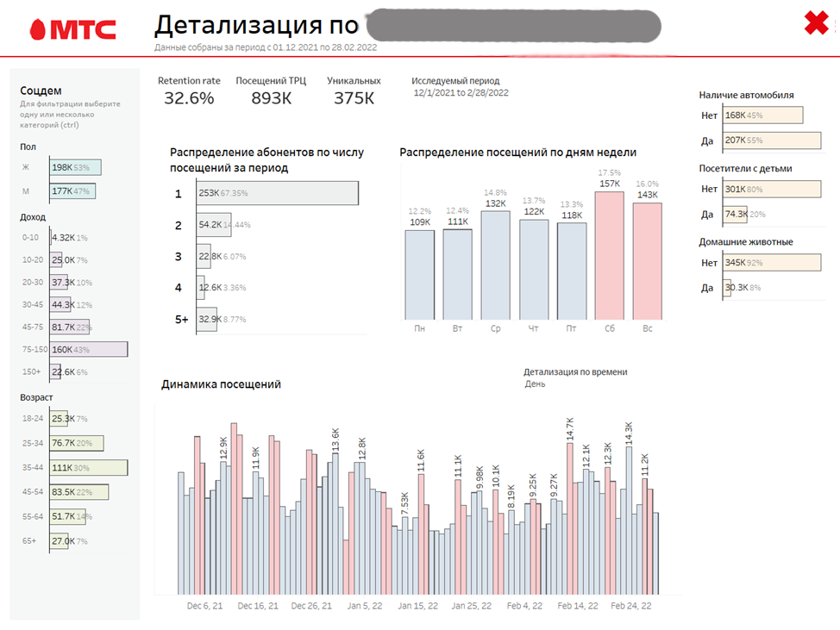Select the female (Ж) gender bar filter
The height and width of the screenshot is (630, 840).
tap(75, 168)
